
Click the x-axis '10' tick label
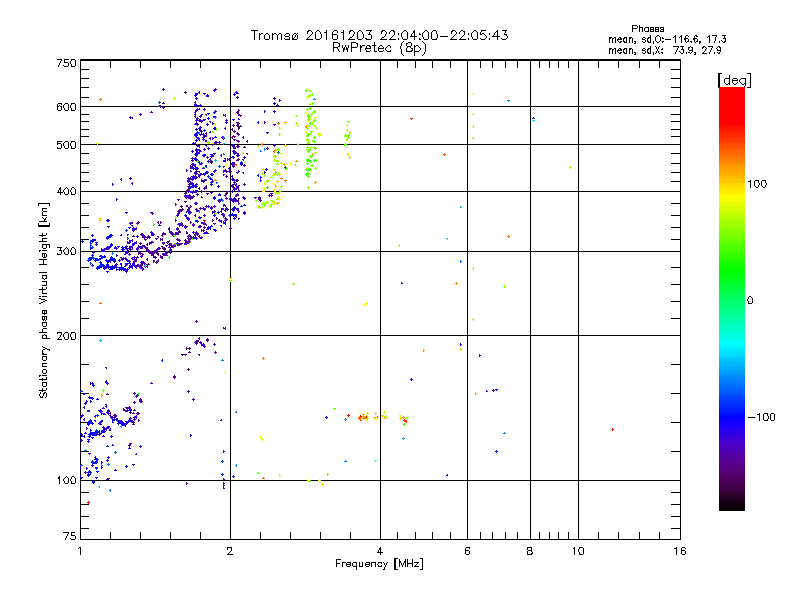coord(578,551)
